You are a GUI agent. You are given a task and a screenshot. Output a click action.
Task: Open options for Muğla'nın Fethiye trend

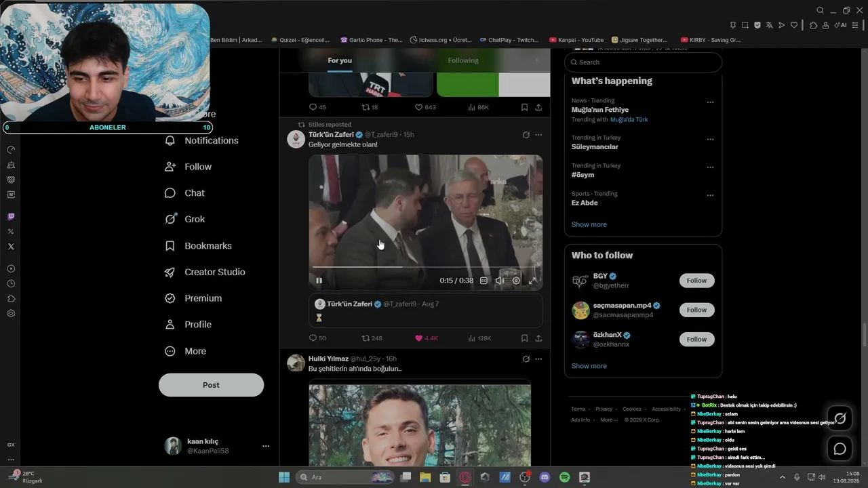point(710,102)
